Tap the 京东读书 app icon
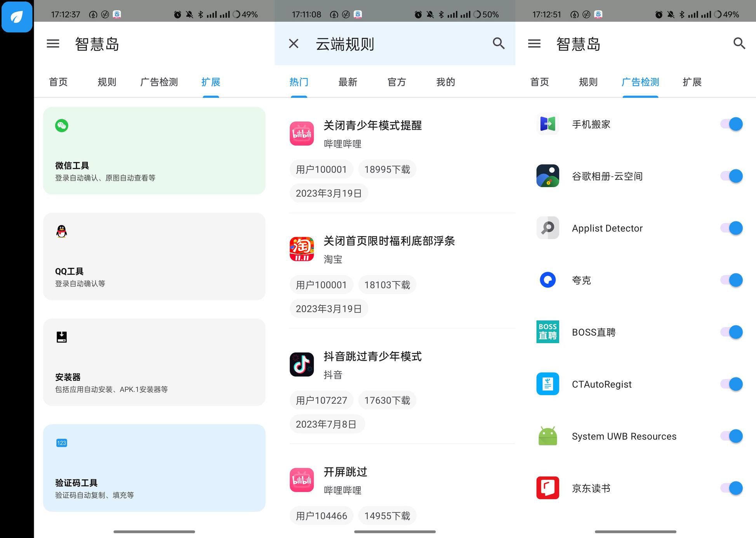The image size is (756, 538). point(547,488)
